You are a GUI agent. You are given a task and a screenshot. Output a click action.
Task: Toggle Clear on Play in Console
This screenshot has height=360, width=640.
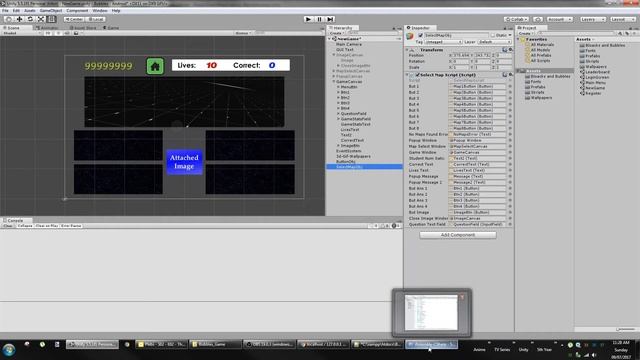(x=47, y=226)
